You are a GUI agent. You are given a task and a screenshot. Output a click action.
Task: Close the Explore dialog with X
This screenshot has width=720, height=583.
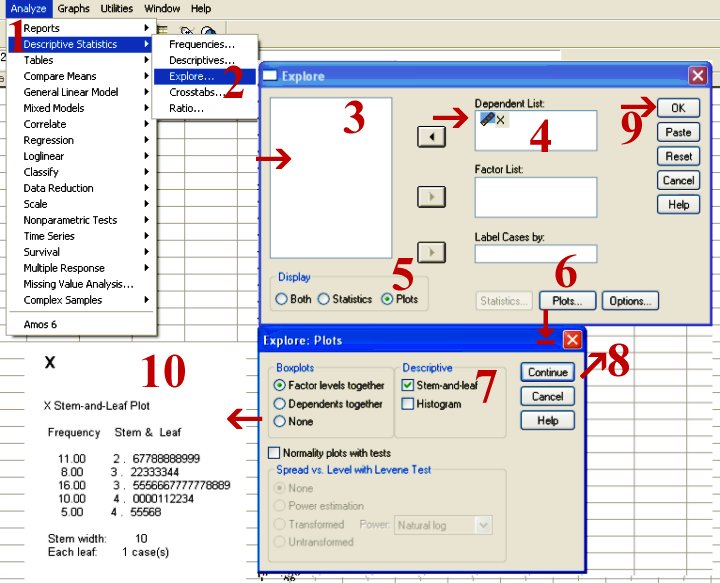click(698, 75)
